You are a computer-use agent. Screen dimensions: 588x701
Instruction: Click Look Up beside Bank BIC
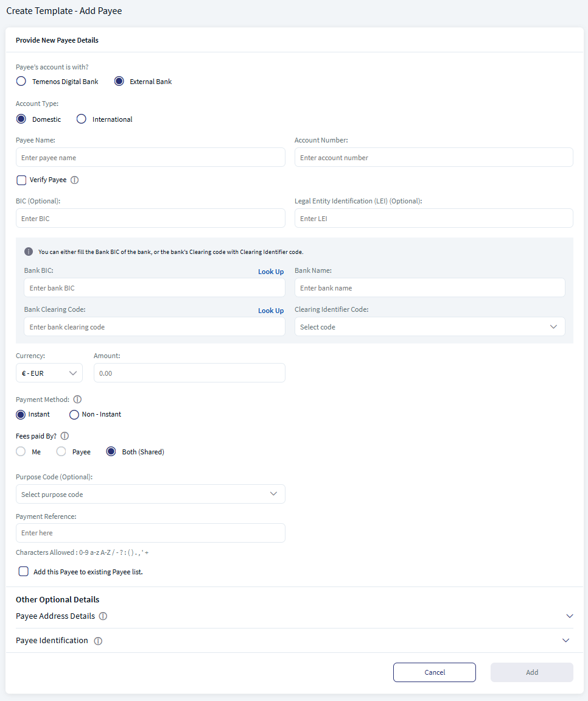[x=271, y=272]
